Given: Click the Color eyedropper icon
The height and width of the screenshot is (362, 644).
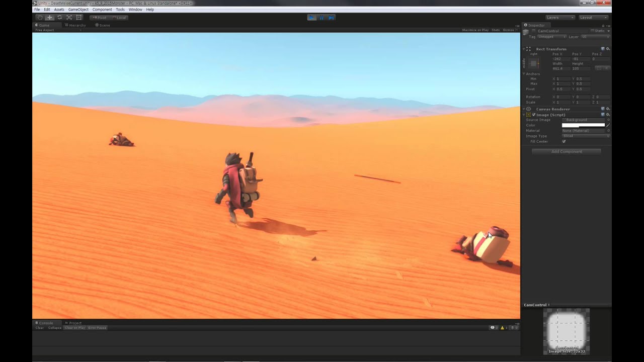Looking at the screenshot, I should 608,125.
